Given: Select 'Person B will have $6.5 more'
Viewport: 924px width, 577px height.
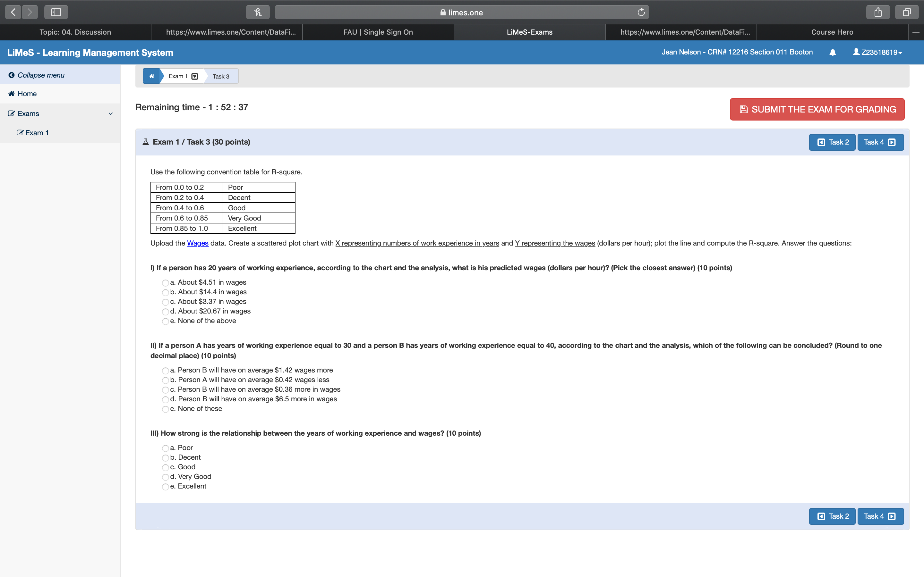Looking at the screenshot, I should (165, 399).
